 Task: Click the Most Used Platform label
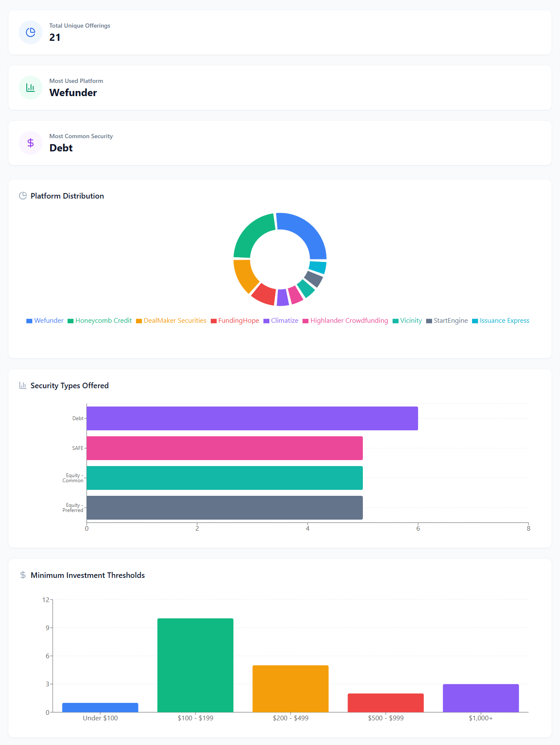(76, 81)
